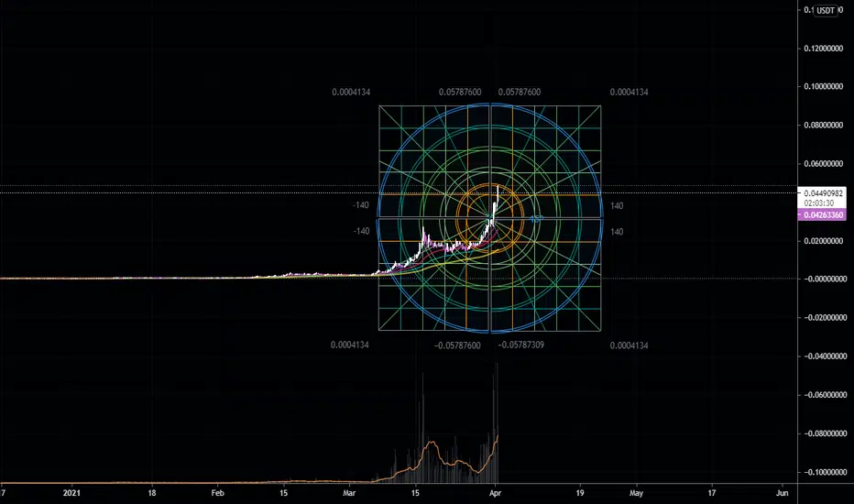The width and height of the screenshot is (854, 504).
Task: Click the 0.06000000 price axis label
Action: (x=823, y=164)
